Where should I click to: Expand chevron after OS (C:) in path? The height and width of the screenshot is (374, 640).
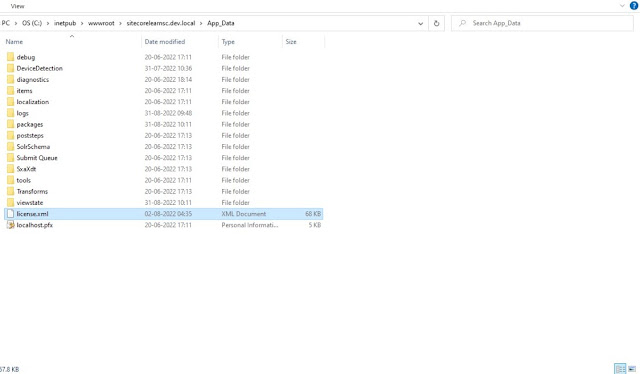pyautogui.click(x=48, y=23)
